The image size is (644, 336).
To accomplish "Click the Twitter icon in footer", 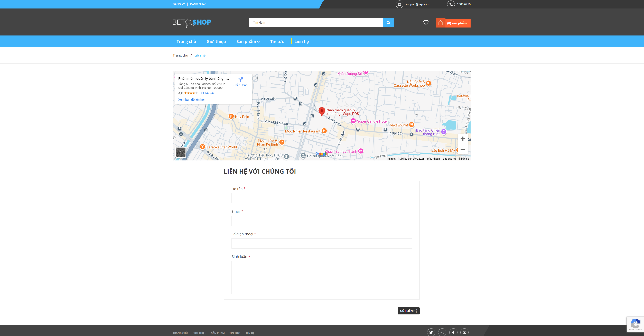I will (431, 332).
